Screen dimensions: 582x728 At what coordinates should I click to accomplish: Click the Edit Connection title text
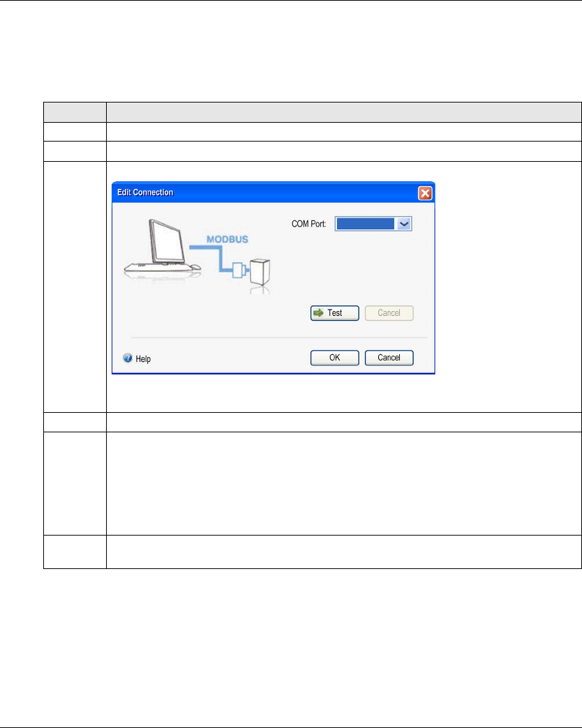coord(145,192)
